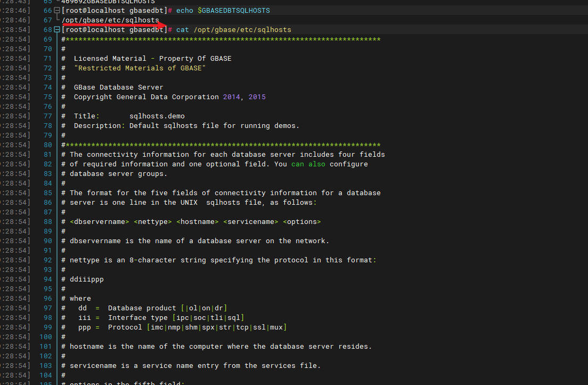This screenshot has width=588, height=385.
Task: Click the 'GBase Database Server' line
Action: tap(118, 87)
